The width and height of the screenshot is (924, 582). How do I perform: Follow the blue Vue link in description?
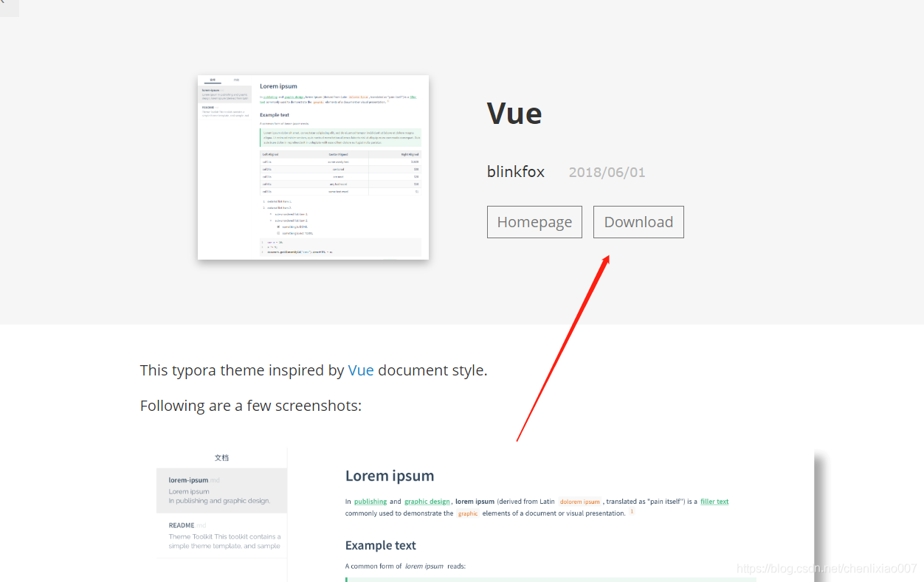(x=361, y=370)
